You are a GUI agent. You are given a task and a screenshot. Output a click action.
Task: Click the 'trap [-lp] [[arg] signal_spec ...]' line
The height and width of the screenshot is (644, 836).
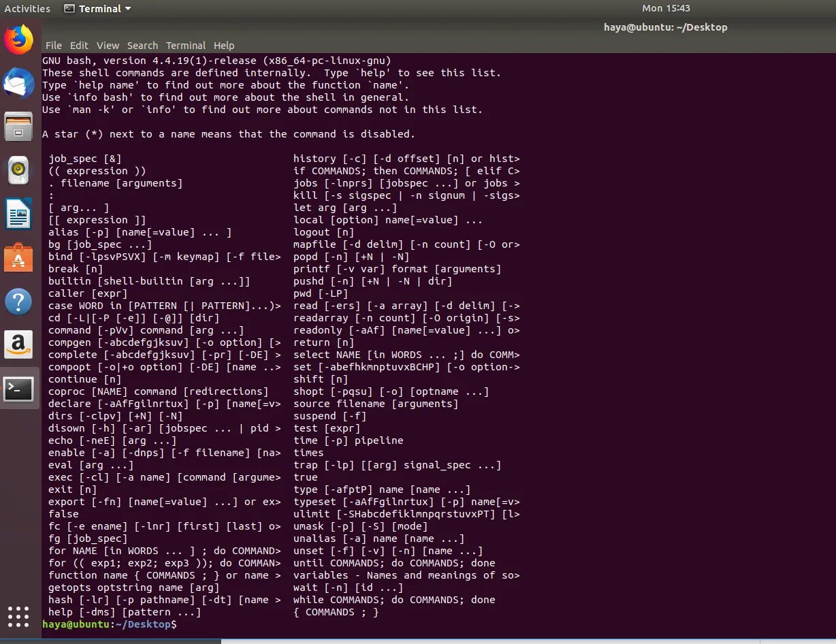point(398,465)
